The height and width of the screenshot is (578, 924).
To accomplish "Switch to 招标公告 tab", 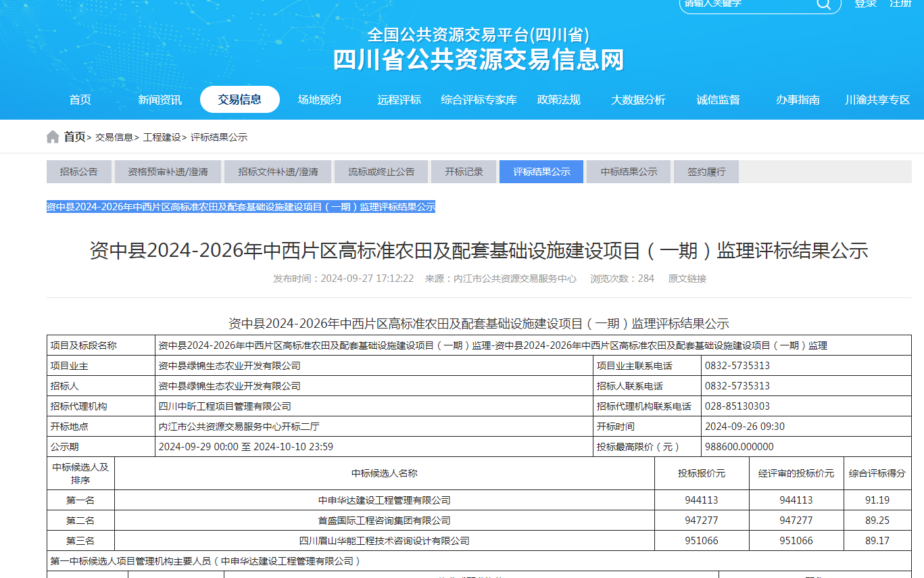I will point(78,172).
